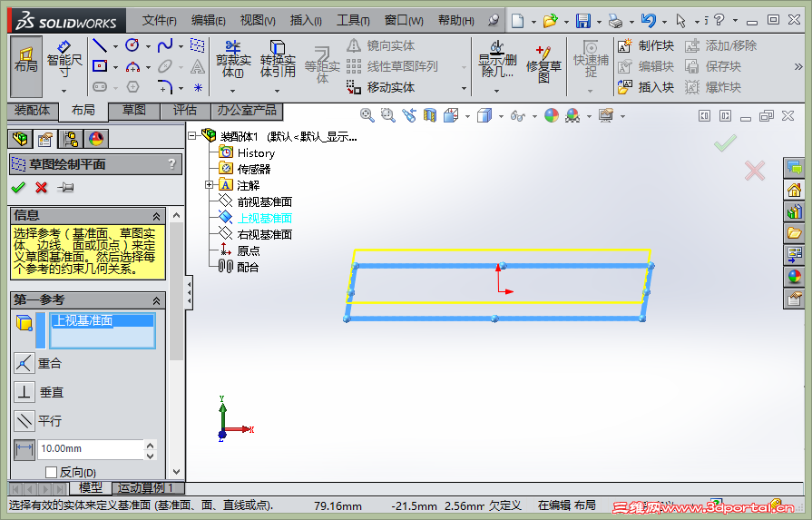
Task: Open display style dropdown in view toolbar
Action: (501, 116)
